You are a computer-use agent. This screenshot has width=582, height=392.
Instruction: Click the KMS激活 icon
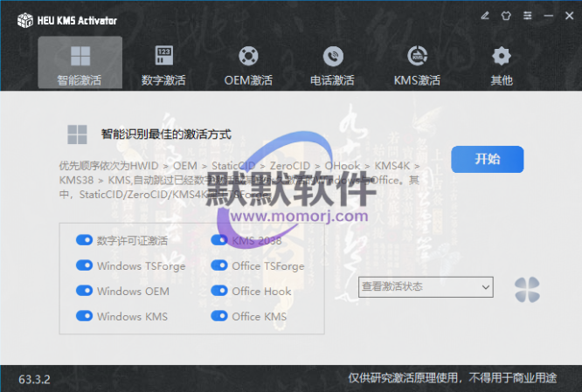(x=417, y=56)
